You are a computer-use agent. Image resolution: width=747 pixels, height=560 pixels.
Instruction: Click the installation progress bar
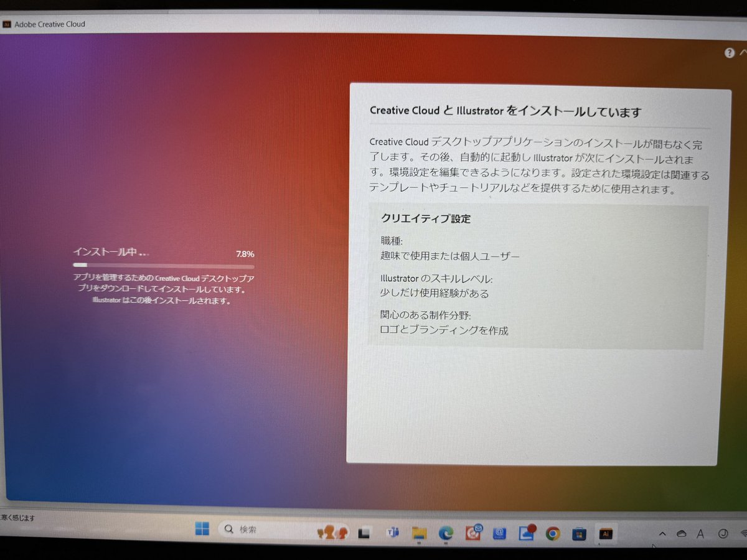[163, 266]
